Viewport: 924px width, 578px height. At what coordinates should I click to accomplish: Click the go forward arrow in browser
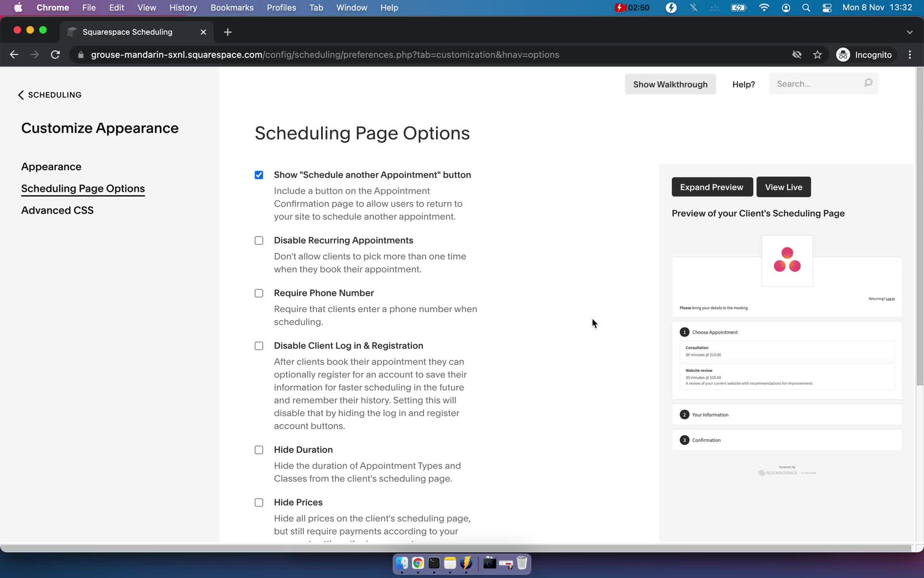click(x=35, y=55)
